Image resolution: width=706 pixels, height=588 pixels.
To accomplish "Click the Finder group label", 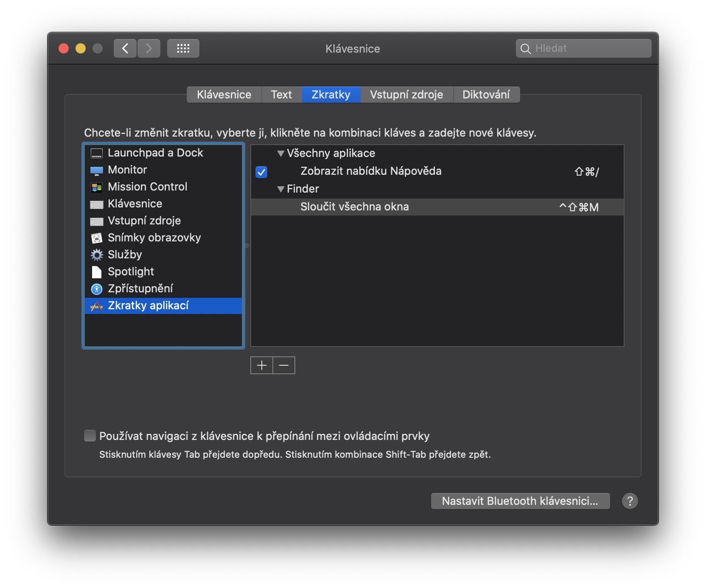I will pos(303,189).
